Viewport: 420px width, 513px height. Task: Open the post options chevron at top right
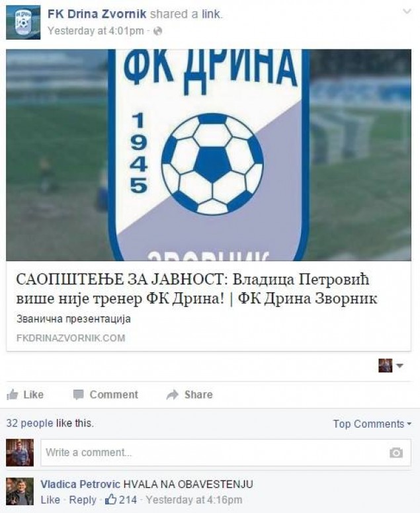[x=407, y=12]
